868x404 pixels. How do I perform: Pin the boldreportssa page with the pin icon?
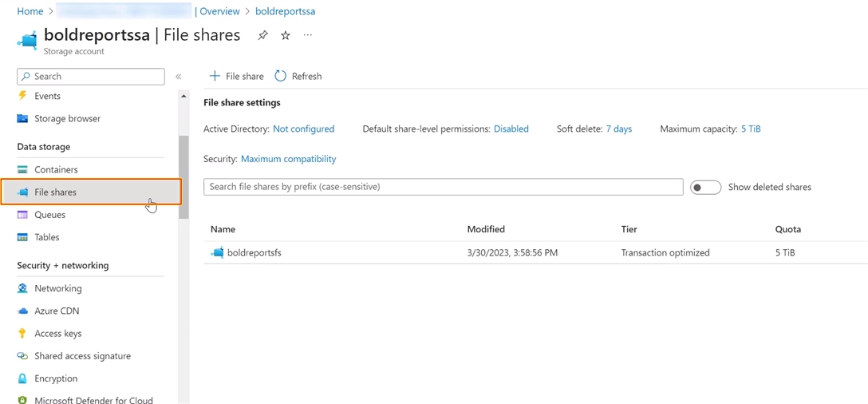263,35
